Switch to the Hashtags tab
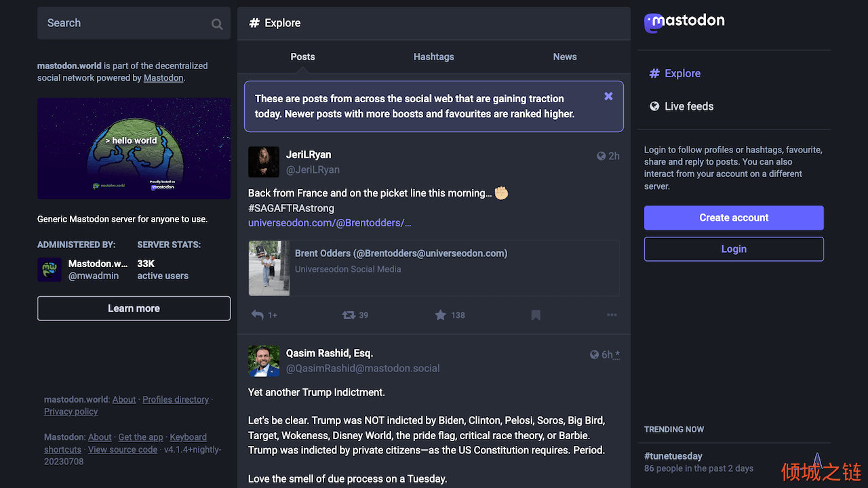 434,57
